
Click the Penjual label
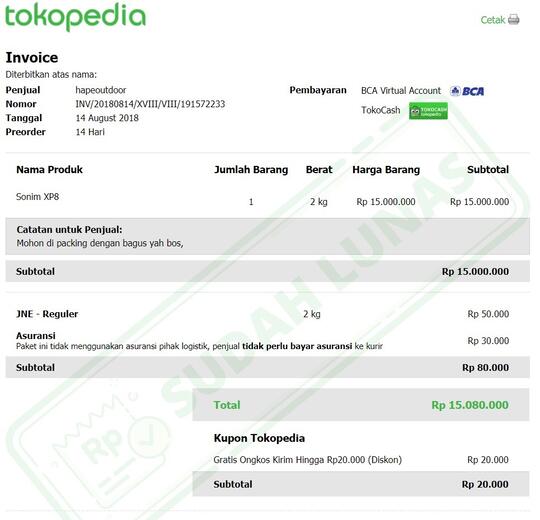coord(23,90)
